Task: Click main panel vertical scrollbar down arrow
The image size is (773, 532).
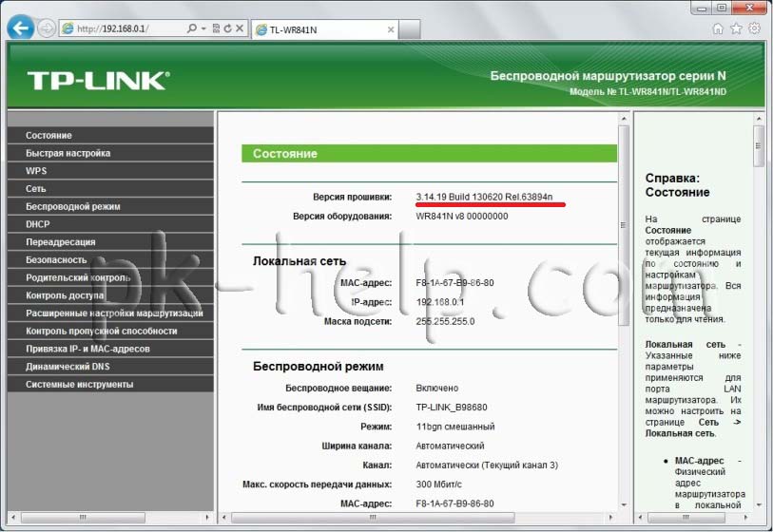Action: [x=624, y=504]
